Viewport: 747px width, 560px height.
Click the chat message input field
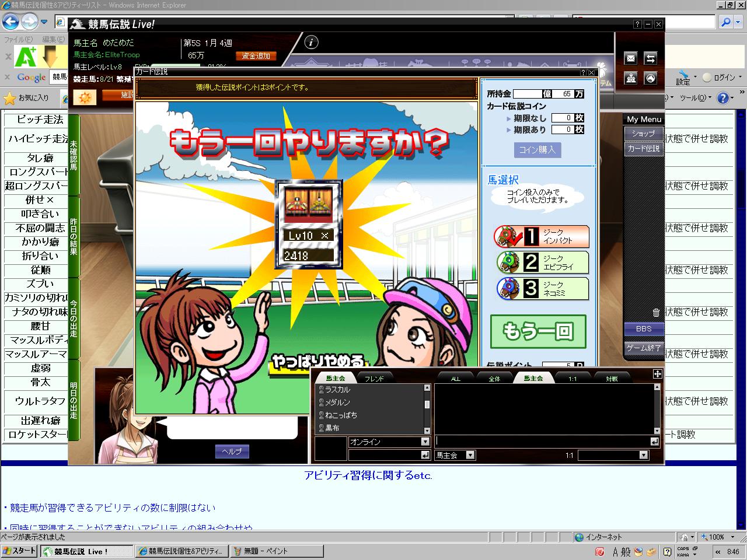(x=543, y=442)
